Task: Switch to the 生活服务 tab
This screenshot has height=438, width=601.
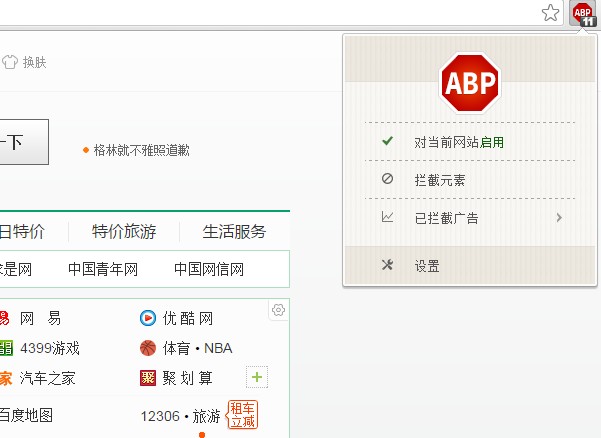Action: tap(234, 231)
